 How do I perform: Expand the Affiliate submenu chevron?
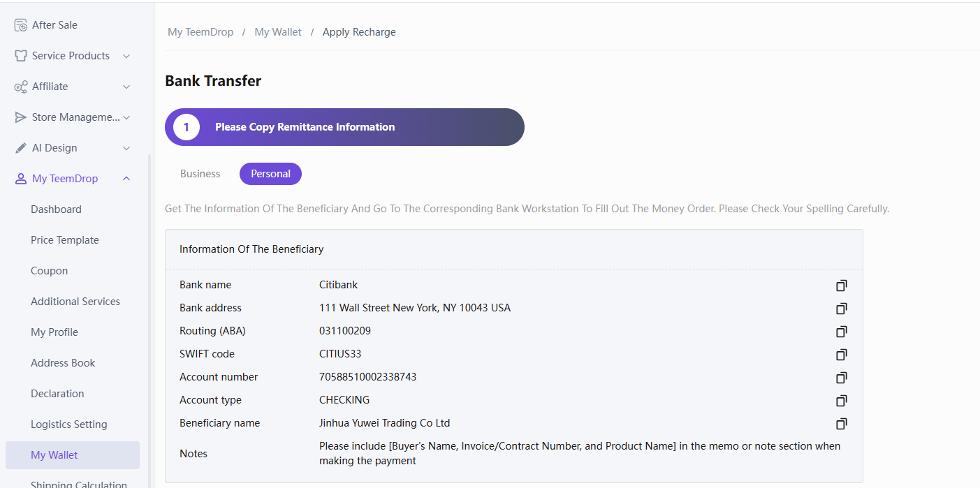126,87
